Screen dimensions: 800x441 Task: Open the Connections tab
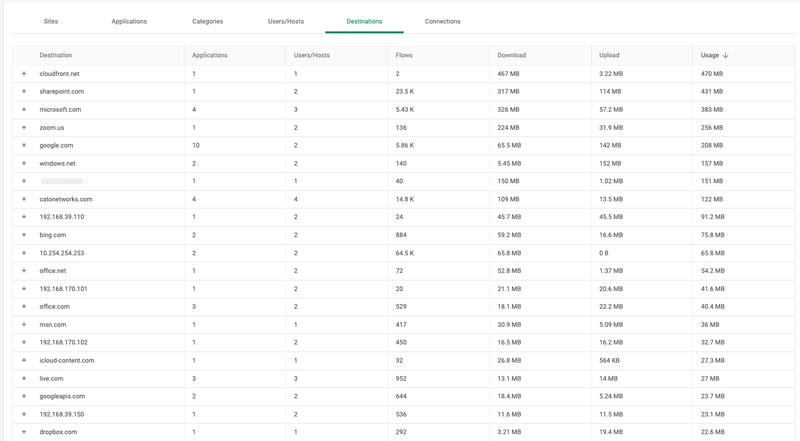pyautogui.click(x=442, y=21)
